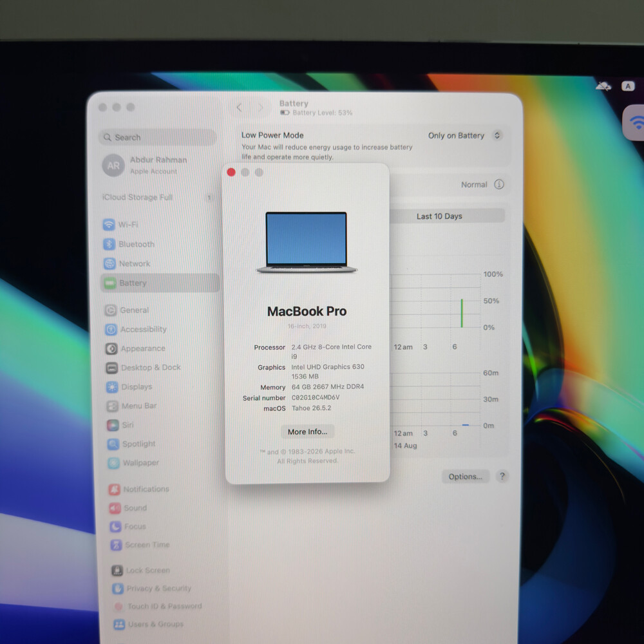The image size is (644, 644).
Task: Select the green Battery icon in sidebar
Action: tap(110, 283)
